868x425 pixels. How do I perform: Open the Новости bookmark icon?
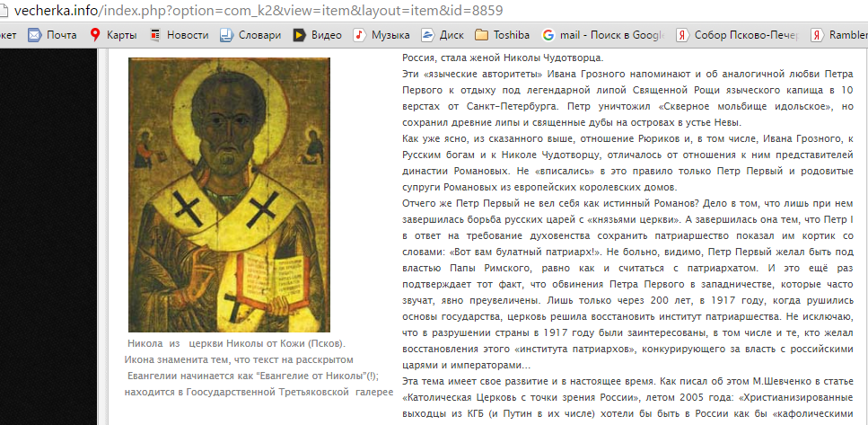point(155,35)
